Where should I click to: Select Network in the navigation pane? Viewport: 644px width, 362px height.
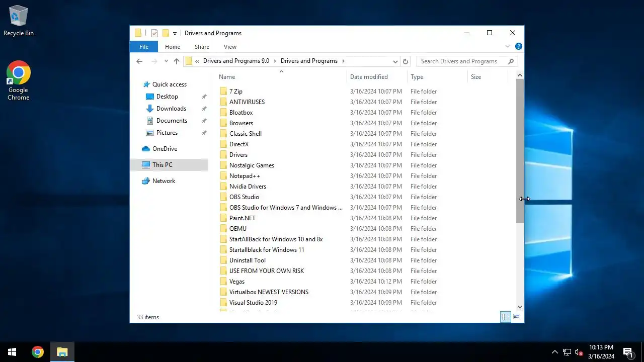pos(164,181)
